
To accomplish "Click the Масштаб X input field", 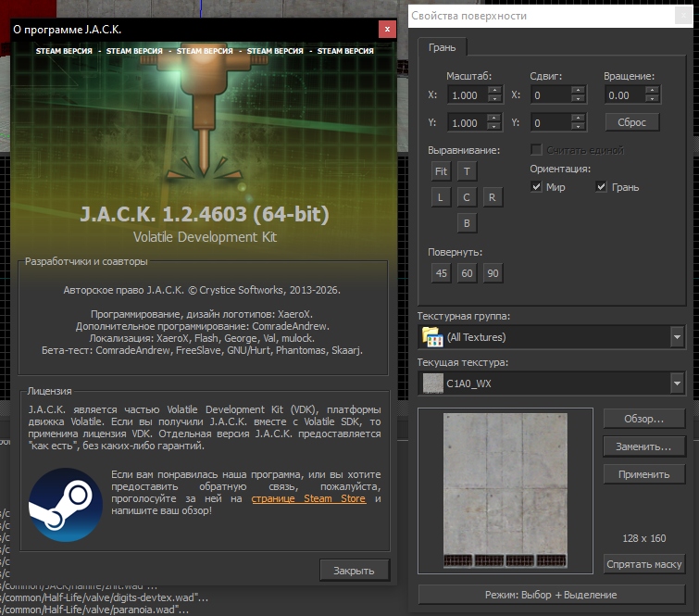I will [468, 95].
